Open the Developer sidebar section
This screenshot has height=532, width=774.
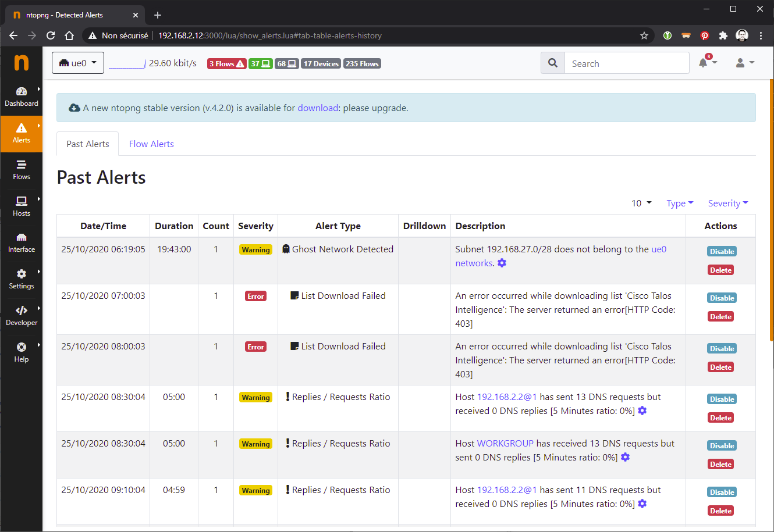pos(22,316)
